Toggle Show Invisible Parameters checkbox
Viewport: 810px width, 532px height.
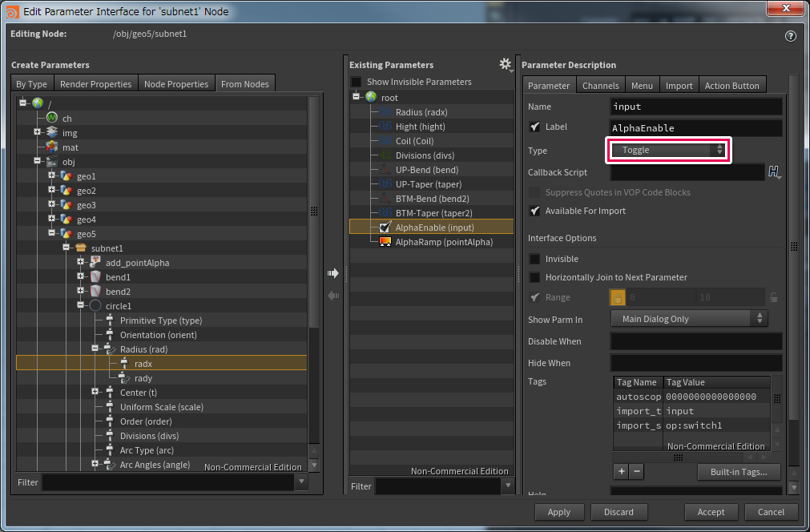357,82
